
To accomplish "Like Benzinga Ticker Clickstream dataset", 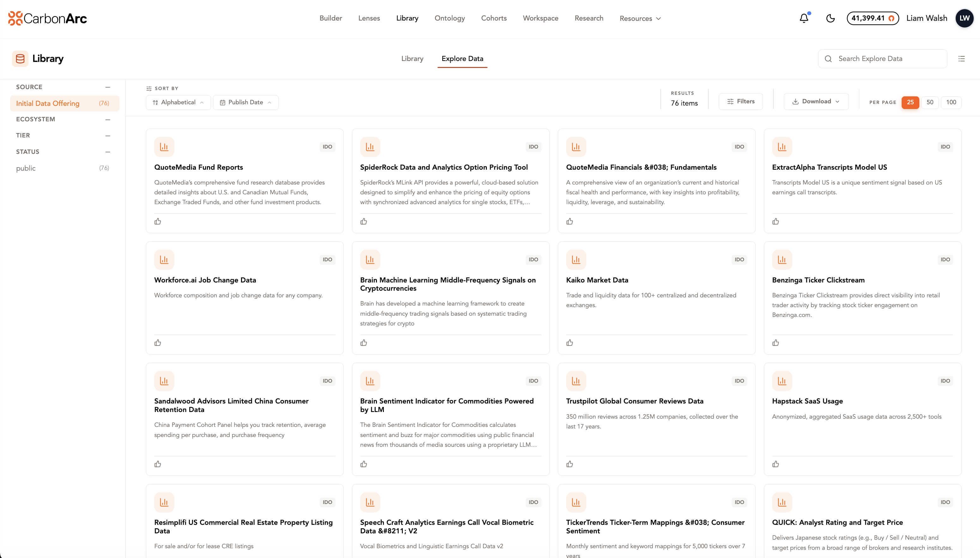I will tap(775, 343).
